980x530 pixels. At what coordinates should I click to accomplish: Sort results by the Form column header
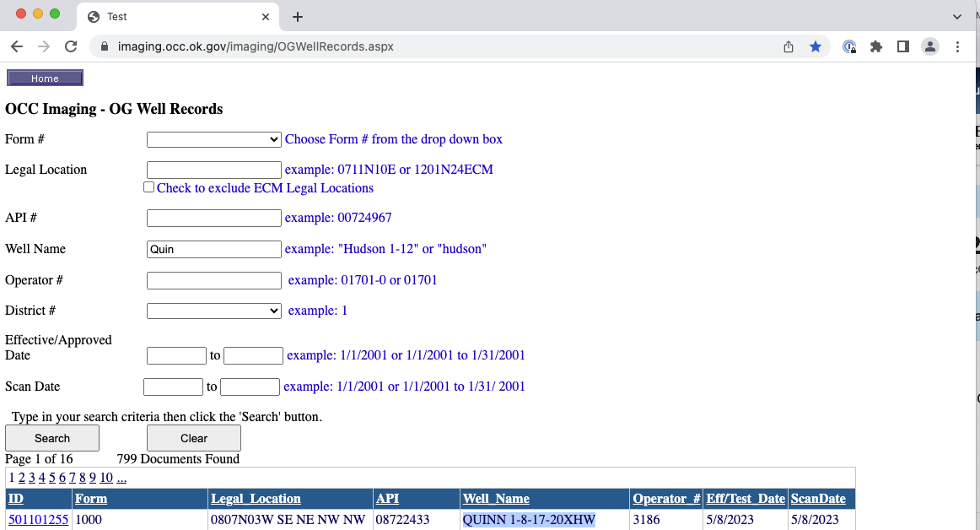(90, 499)
